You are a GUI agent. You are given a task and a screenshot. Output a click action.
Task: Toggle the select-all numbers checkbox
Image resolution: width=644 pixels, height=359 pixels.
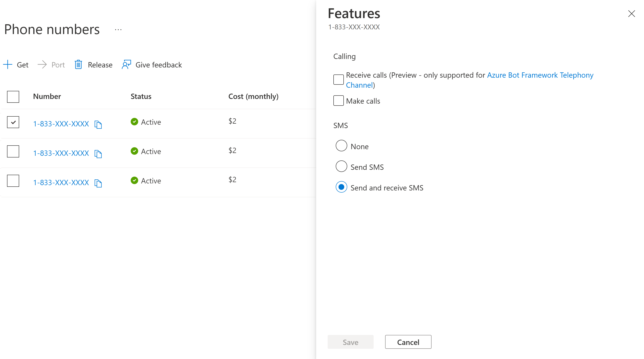[13, 97]
